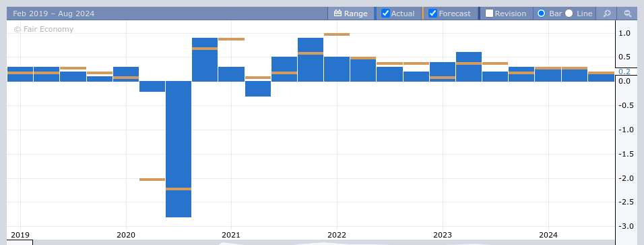
Task: Click the orange forecast marker at 1.0
Action: coord(337,34)
